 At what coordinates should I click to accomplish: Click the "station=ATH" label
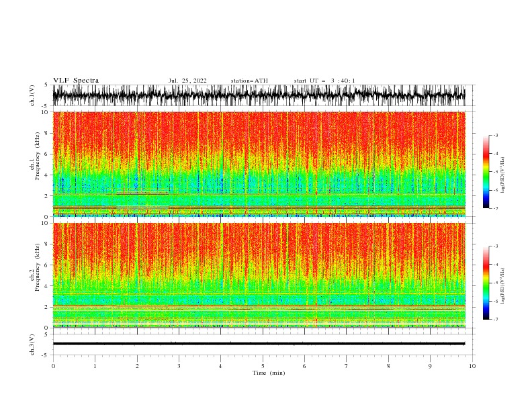coord(249,81)
